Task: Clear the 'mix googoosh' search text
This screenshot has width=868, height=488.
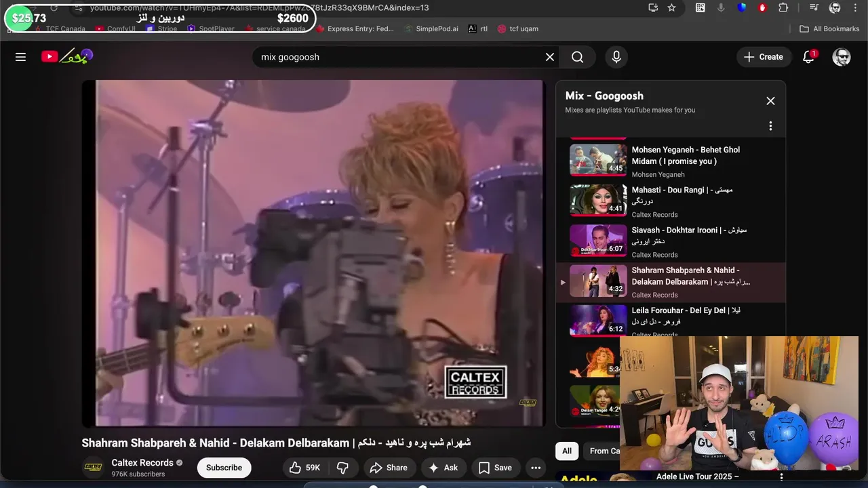Action: [x=550, y=57]
